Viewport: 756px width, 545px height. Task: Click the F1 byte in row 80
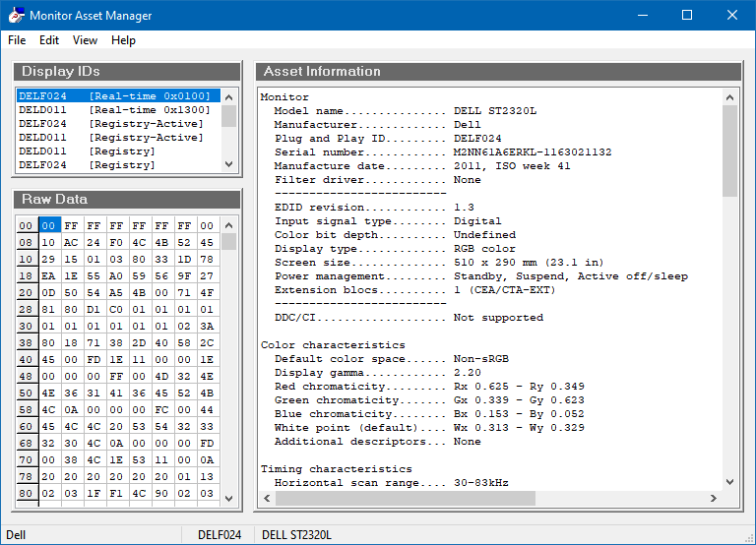tap(116, 494)
